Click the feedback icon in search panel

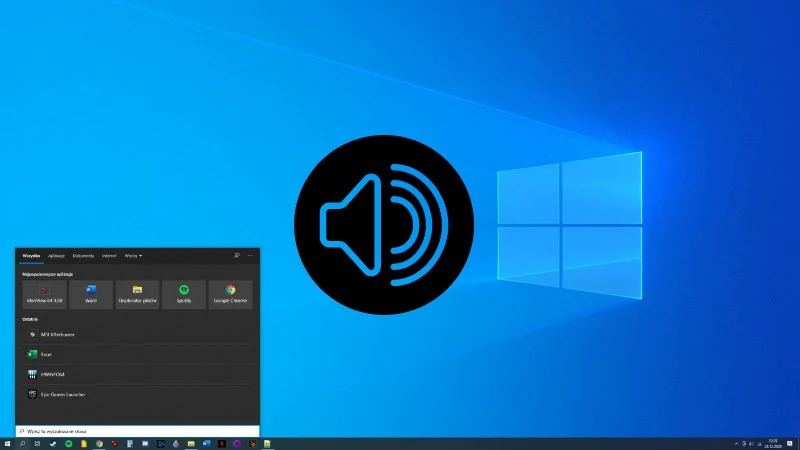[x=237, y=256]
